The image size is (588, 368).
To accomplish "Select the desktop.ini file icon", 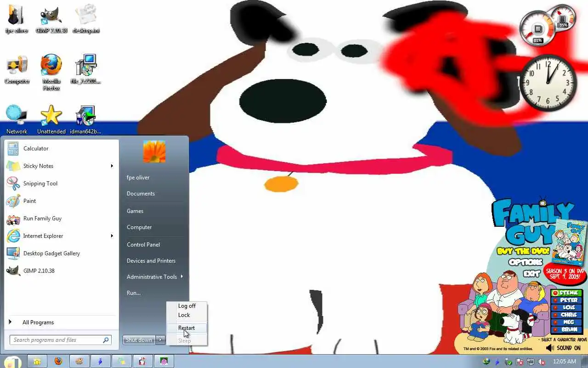I will 86,19.
